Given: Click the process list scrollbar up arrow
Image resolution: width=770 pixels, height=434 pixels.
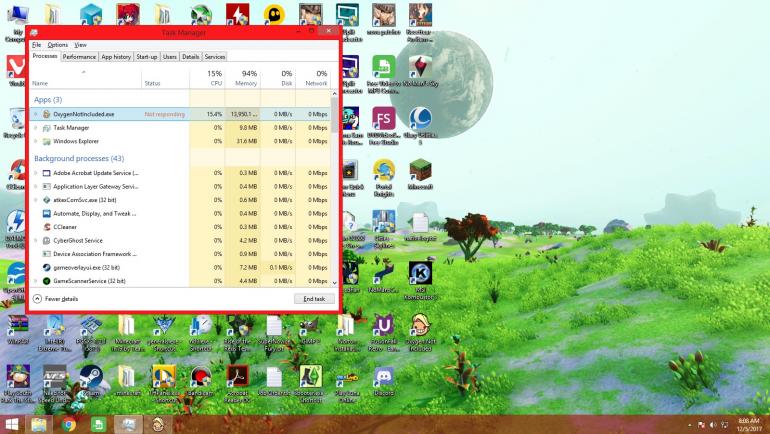Looking at the screenshot, I should coord(335,93).
